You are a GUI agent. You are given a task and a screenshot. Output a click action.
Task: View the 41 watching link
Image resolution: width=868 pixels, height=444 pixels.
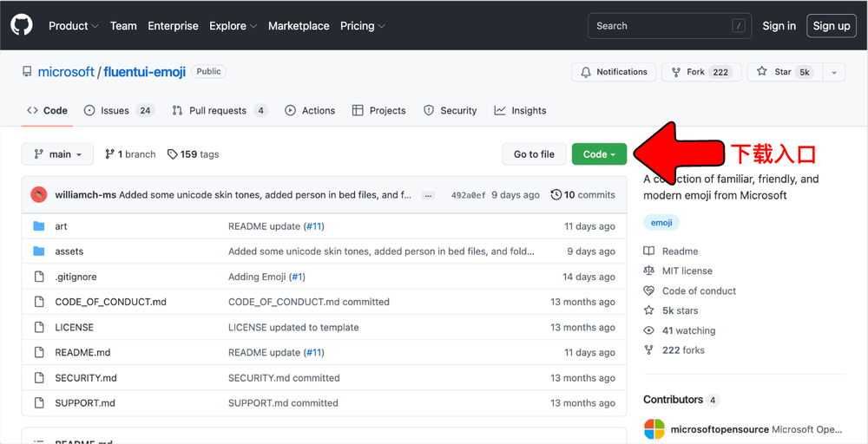tap(680, 330)
